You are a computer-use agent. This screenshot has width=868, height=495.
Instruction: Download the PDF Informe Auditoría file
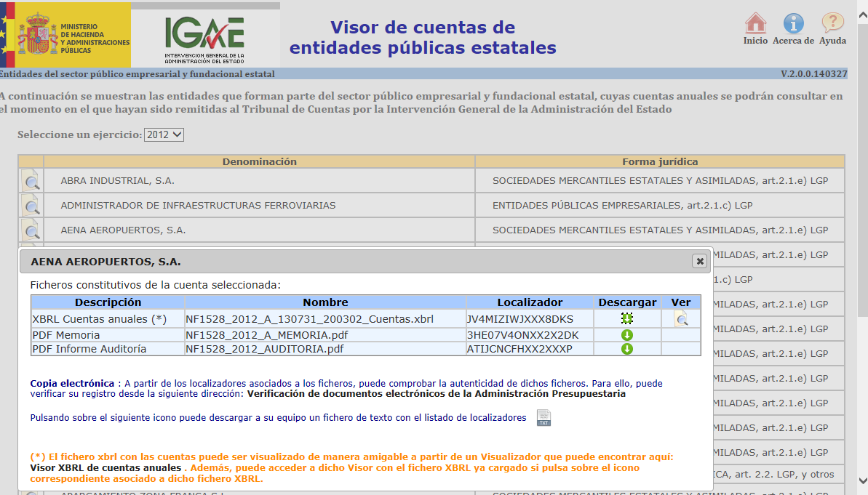(626, 349)
